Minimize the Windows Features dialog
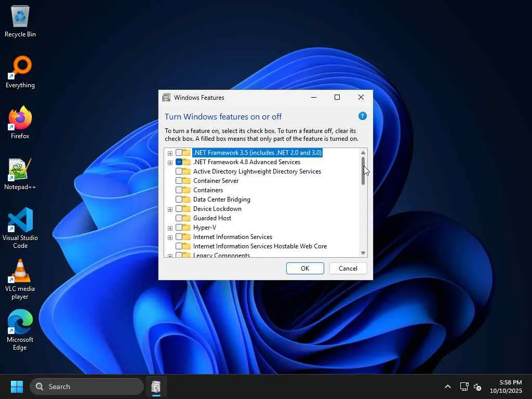532x399 pixels. [x=314, y=97]
